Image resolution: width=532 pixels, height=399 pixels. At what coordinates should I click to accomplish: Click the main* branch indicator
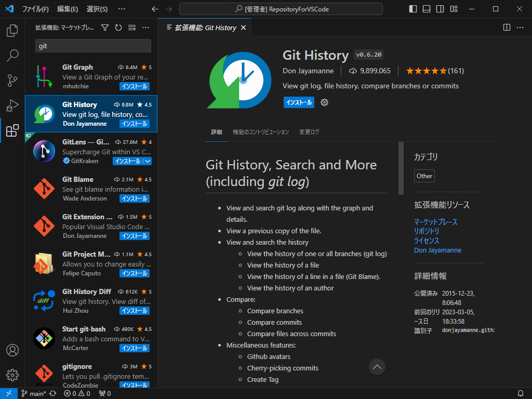[34, 393]
